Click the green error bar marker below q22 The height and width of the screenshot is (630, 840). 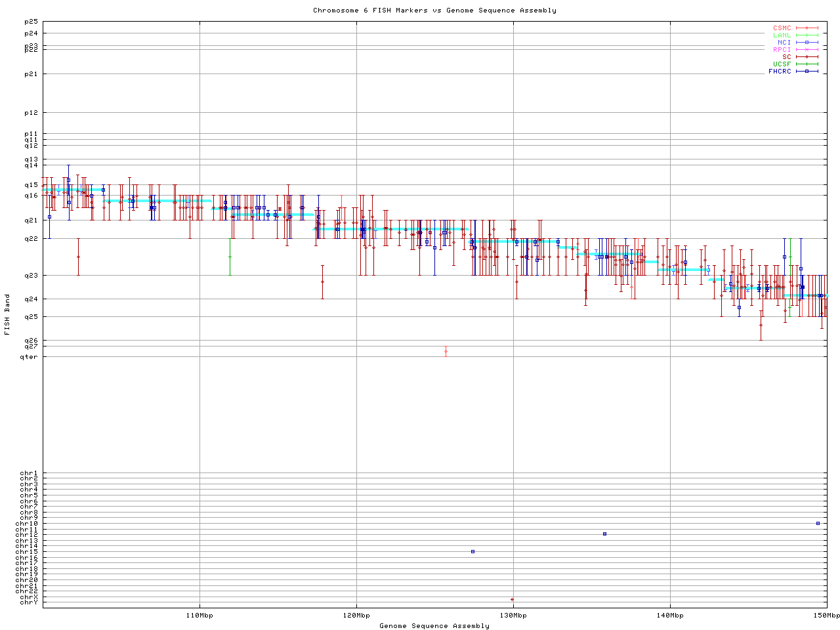[230, 257]
